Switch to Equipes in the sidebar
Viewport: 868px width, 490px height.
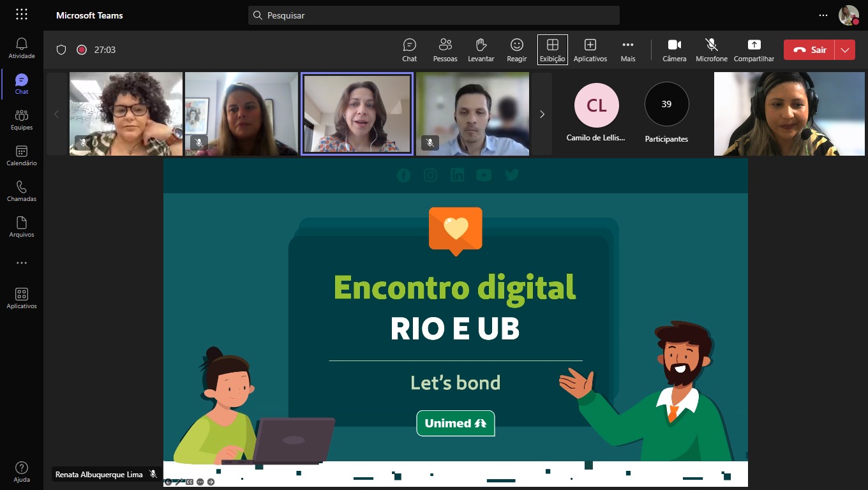[22, 119]
